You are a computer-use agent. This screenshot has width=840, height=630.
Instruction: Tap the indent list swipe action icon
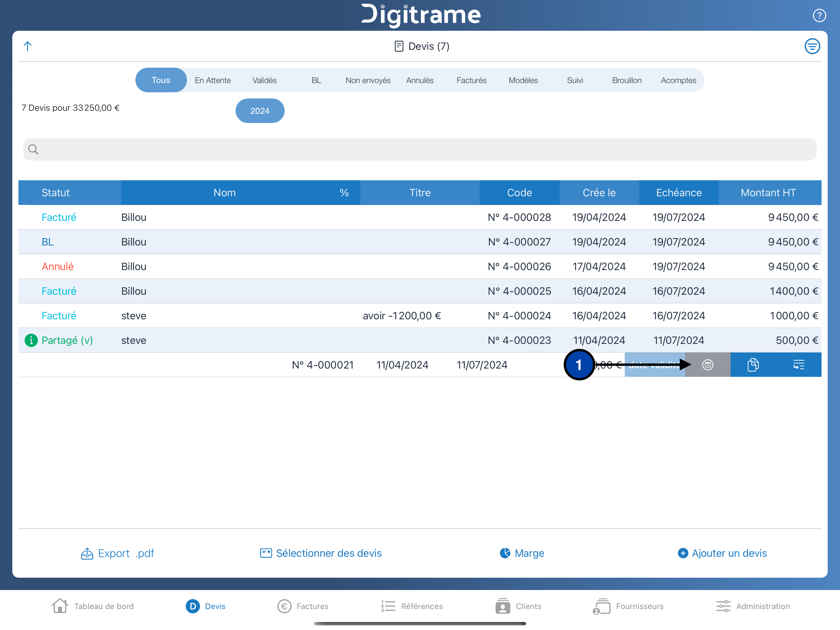[x=798, y=365]
